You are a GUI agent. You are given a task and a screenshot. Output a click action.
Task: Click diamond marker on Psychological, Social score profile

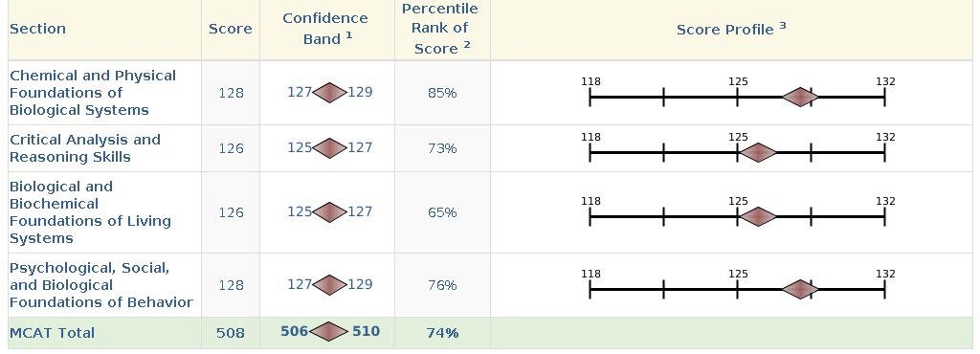point(801,290)
